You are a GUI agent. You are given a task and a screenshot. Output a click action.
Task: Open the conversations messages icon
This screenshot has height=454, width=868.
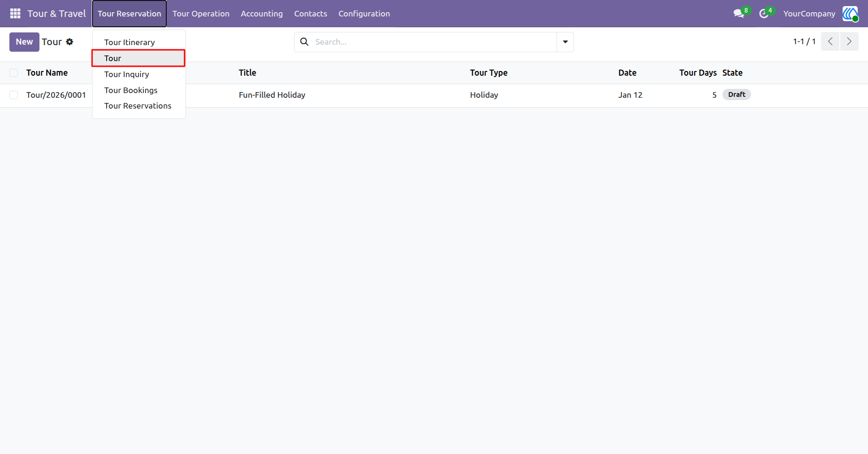(x=739, y=14)
